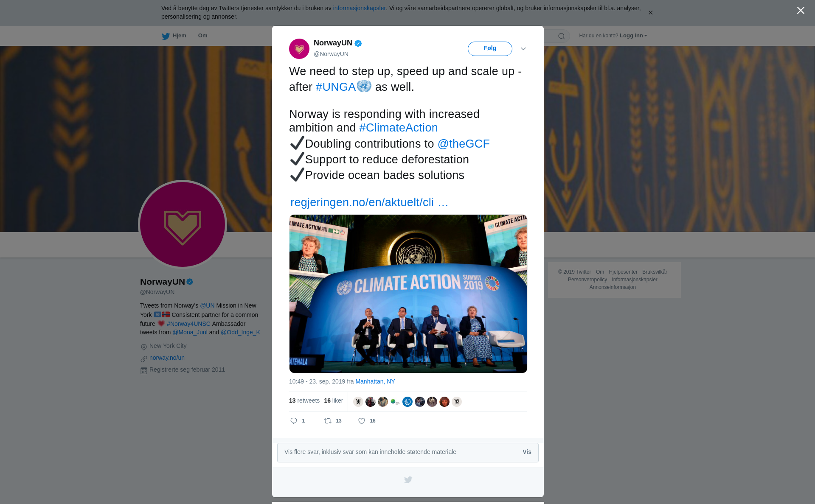
Task: Click the blue circular liker avatar
Action: 407,402
